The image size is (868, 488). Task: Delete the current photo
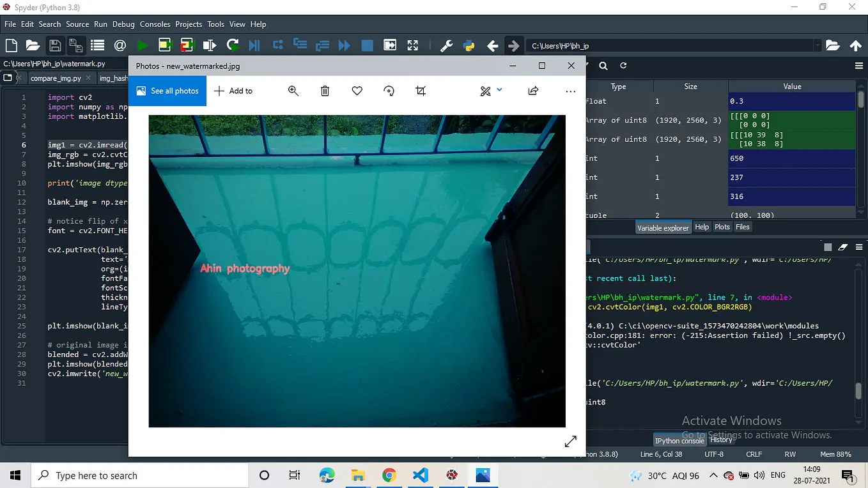(x=325, y=90)
